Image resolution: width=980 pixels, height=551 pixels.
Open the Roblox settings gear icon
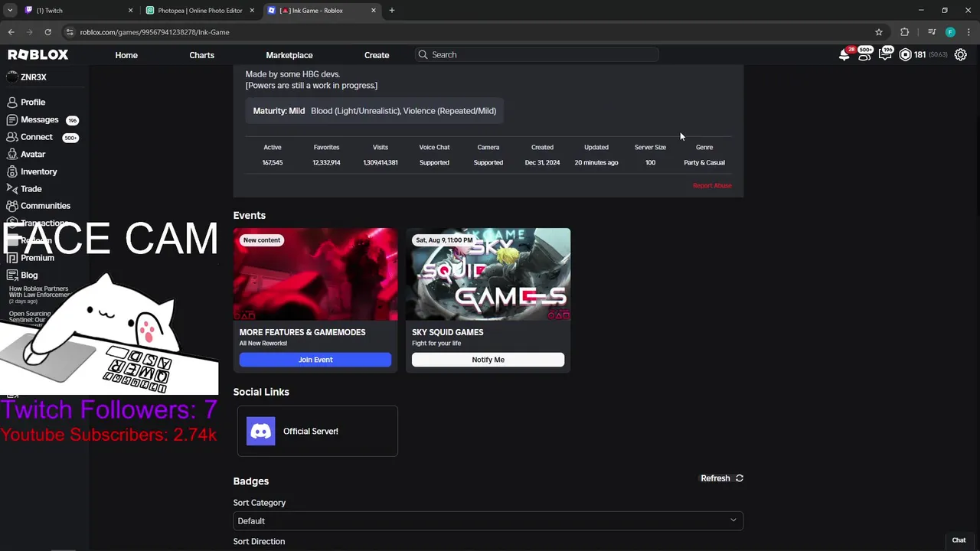[960, 55]
